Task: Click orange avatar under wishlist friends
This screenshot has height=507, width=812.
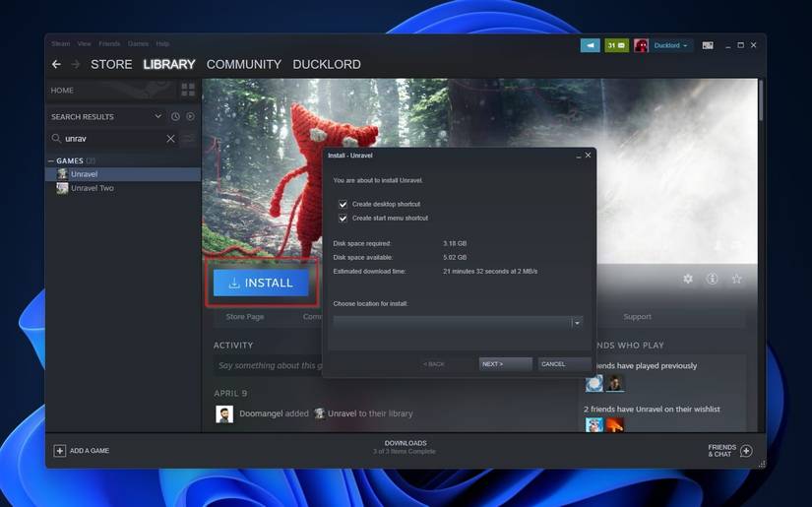Action: click(x=615, y=425)
